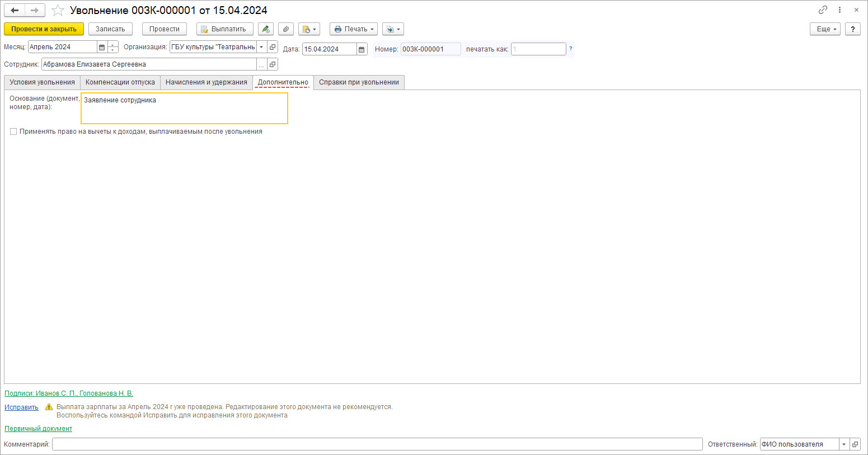The height and width of the screenshot is (455, 868).
Task: Expand the Организация dropdown list
Action: 261,47
